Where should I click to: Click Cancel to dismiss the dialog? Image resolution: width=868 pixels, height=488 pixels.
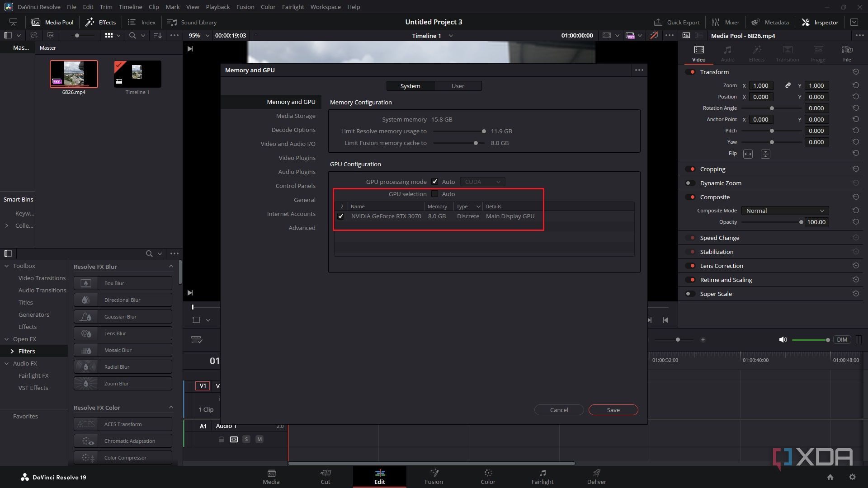[x=559, y=410]
